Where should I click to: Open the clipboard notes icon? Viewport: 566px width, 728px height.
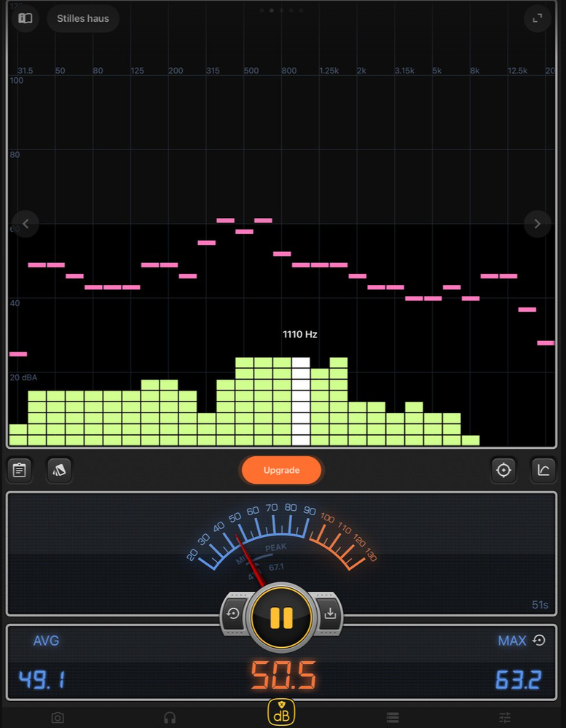pos(20,470)
